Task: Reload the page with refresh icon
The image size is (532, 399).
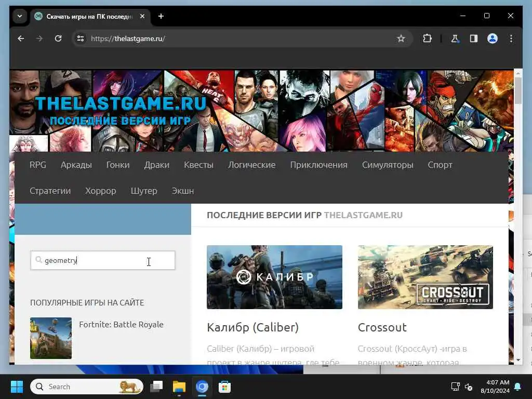Action: click(58, 38)
